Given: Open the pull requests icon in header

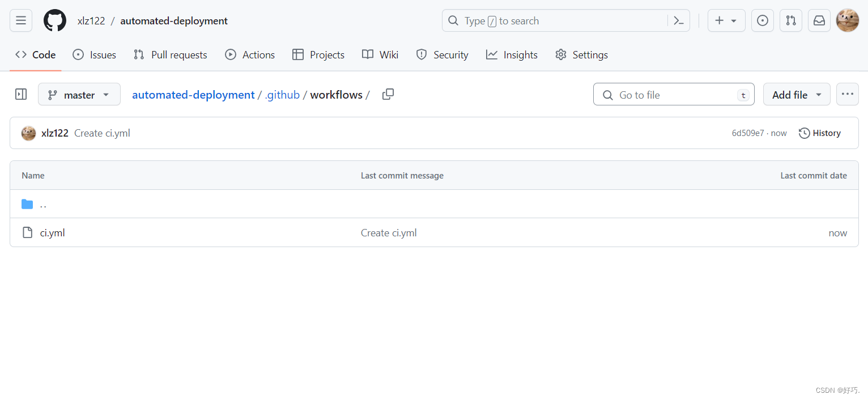Looking at the screenshot, I should [791, 20].
